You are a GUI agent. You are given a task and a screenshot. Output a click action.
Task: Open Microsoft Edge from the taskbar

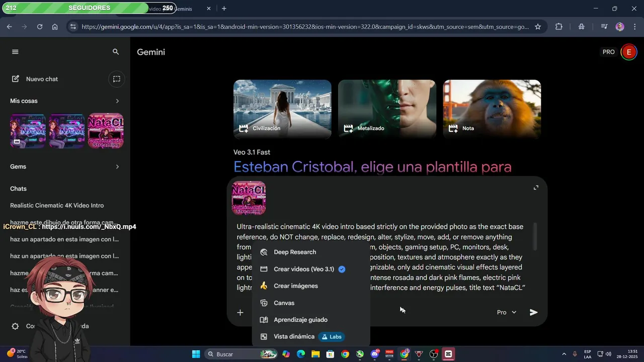[x=301, y=354]
